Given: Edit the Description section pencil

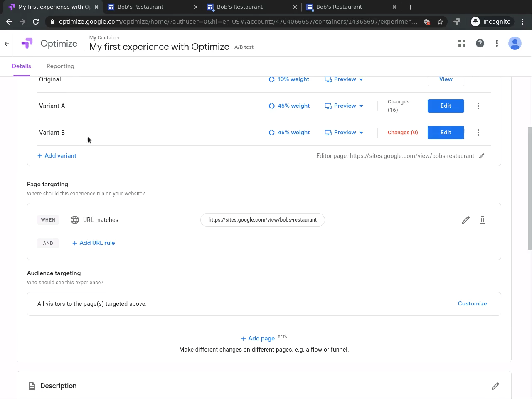Looking at the screenshot, I should pos(495,386).
